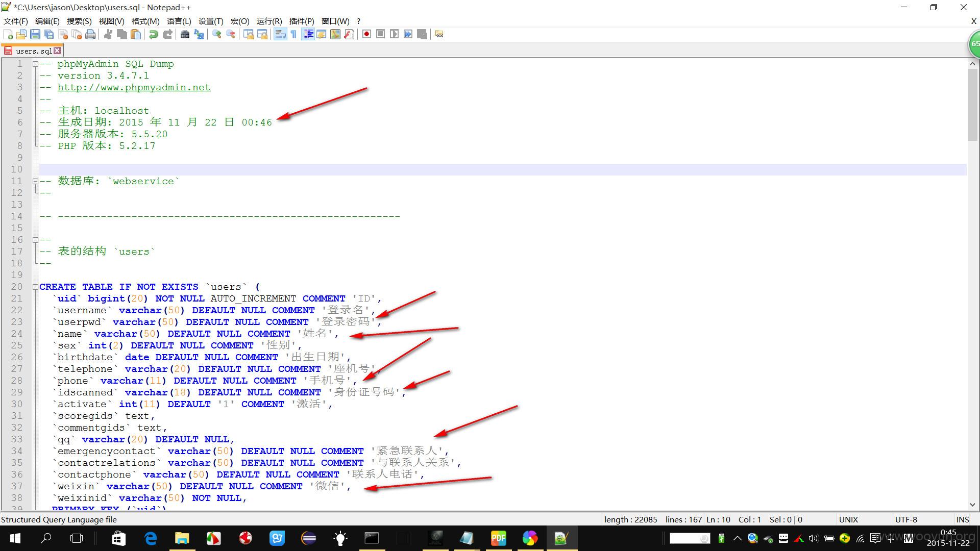Click the scrollbar up arrow
The height and width of the screenshot is (551, 980).
tap(972, 63)
